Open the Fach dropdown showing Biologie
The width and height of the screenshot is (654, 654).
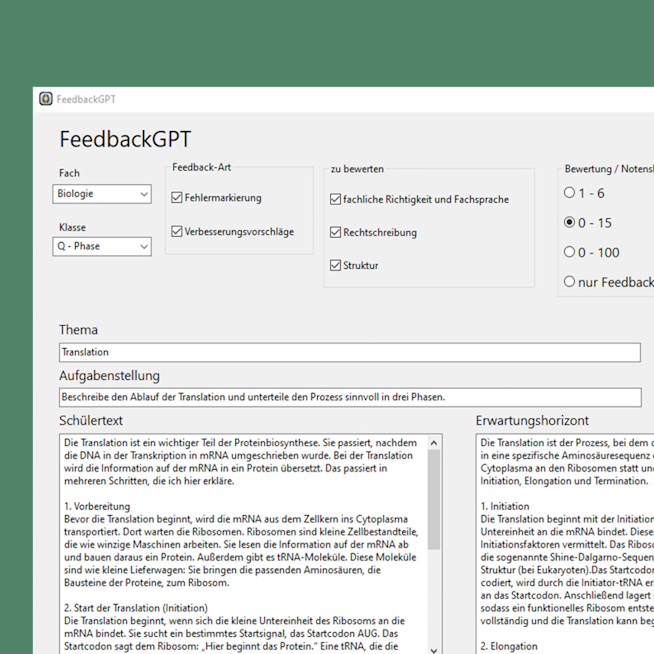click(x=102, y=194)
